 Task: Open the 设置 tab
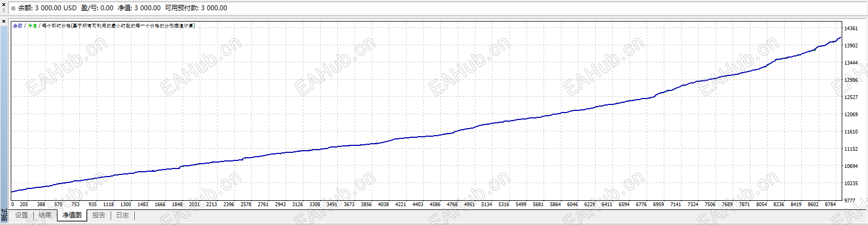21,215
